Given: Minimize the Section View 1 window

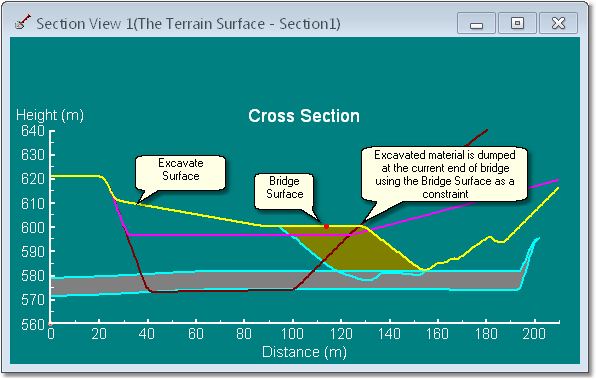Looking at the screenshot, I should coord(476,23).
